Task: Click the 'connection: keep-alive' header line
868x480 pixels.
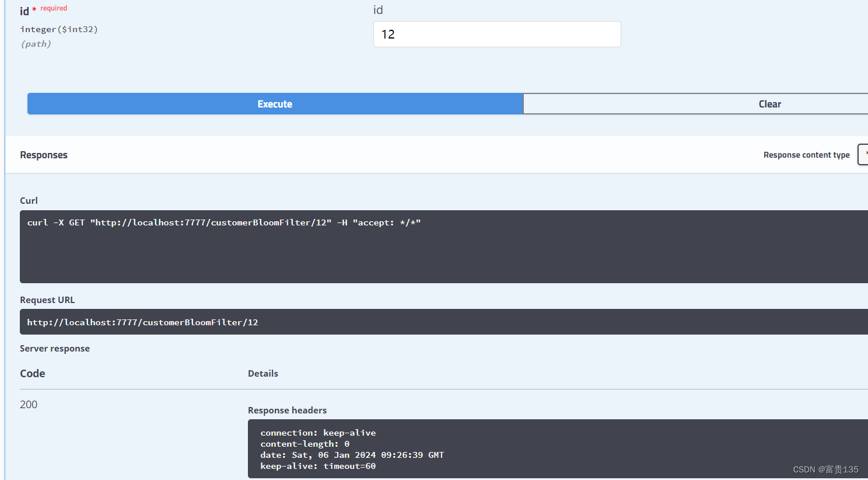Action: coord(318,433)
